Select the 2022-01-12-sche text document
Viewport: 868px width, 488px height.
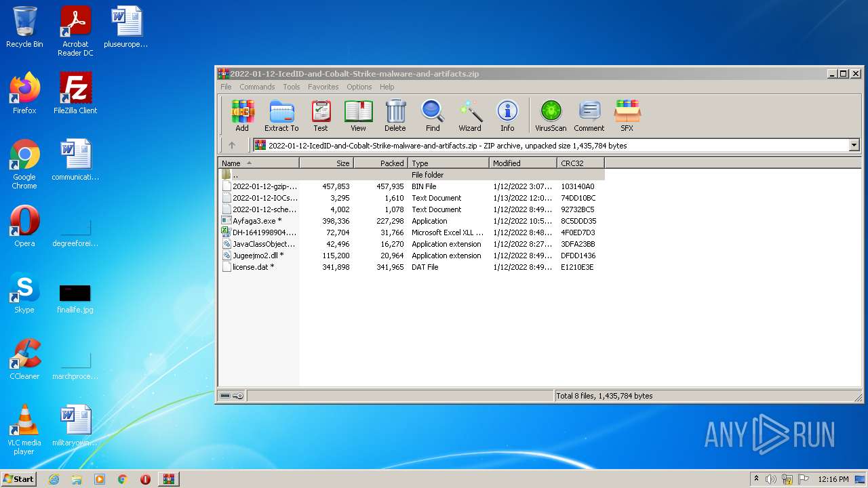412,209
